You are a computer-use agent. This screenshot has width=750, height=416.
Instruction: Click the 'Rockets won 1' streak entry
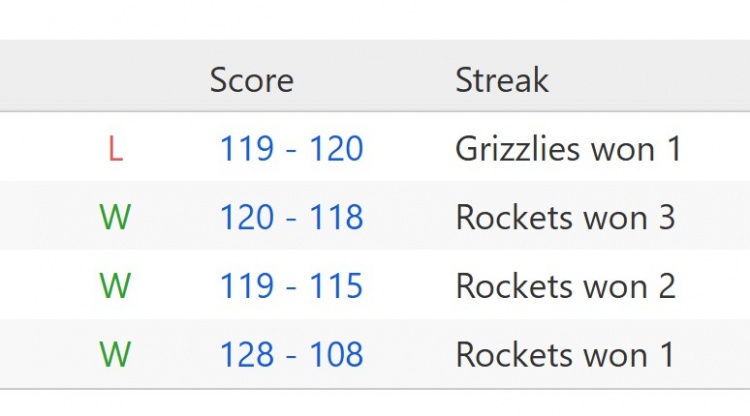(565, 354)
